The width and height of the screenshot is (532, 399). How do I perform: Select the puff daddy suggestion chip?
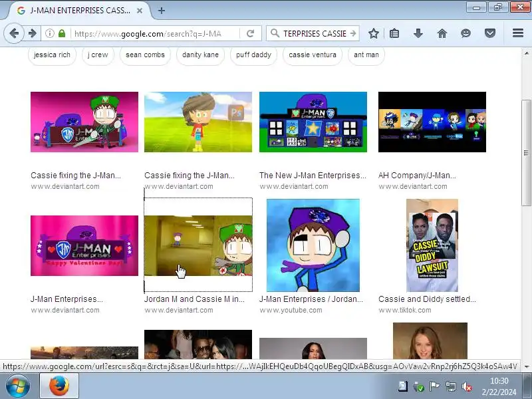pos(253,55)
